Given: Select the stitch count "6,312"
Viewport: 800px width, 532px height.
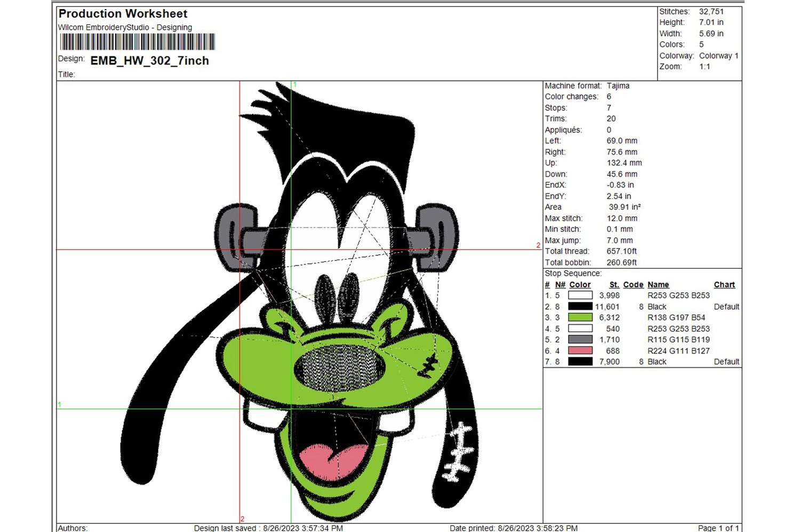Looking at the screenshot, I should tap(610, 317).
